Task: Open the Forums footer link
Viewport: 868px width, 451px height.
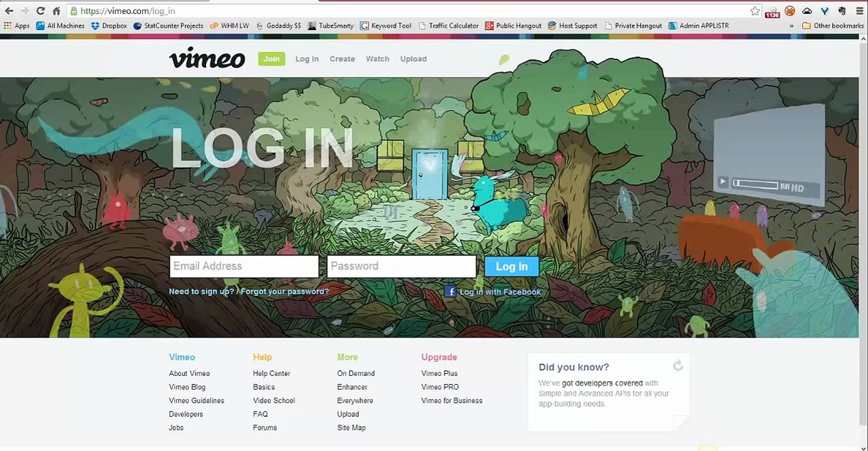Action: tap(265, 428)
